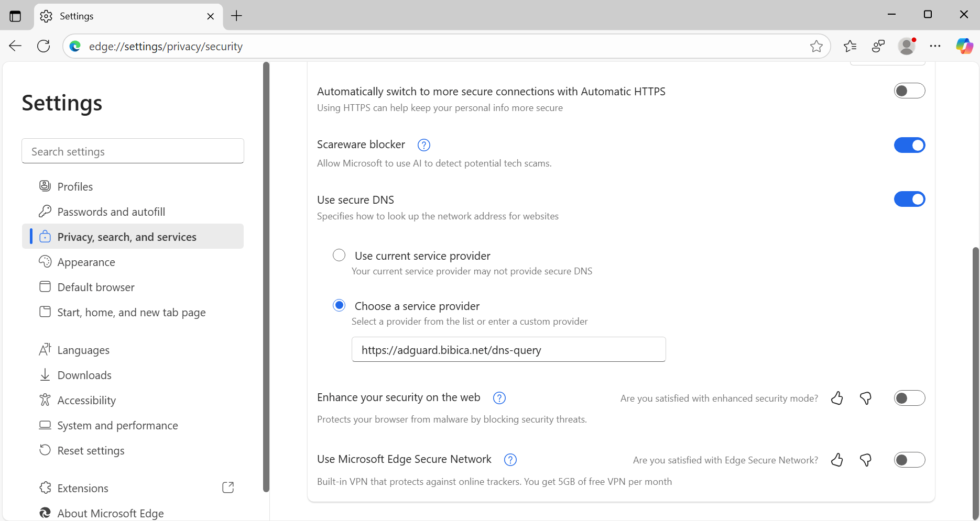Disable the Scareware blocker
The height and width of the screenshot is (521, 980).
pos(909,145)
